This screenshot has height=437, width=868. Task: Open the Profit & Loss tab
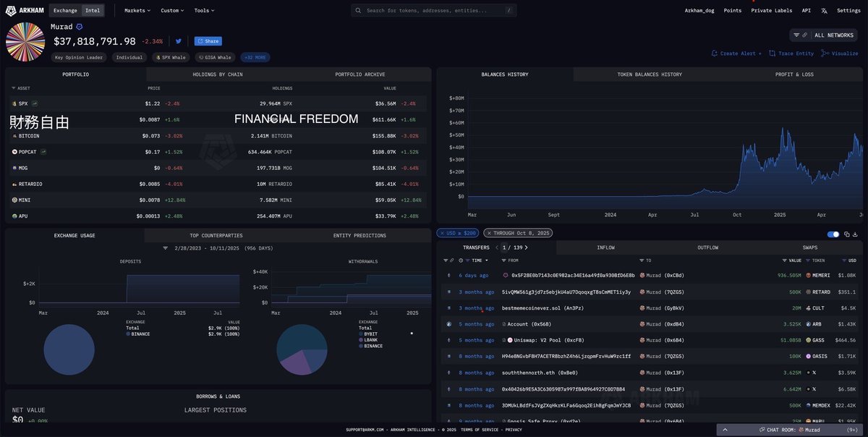pyautogui.click(x=794, y=75)
